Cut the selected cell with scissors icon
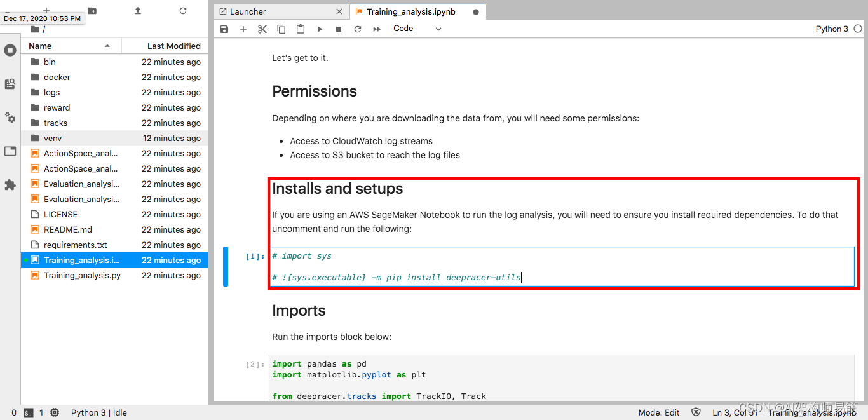Viewport: 868px width, 420px height. pos(262,29)
